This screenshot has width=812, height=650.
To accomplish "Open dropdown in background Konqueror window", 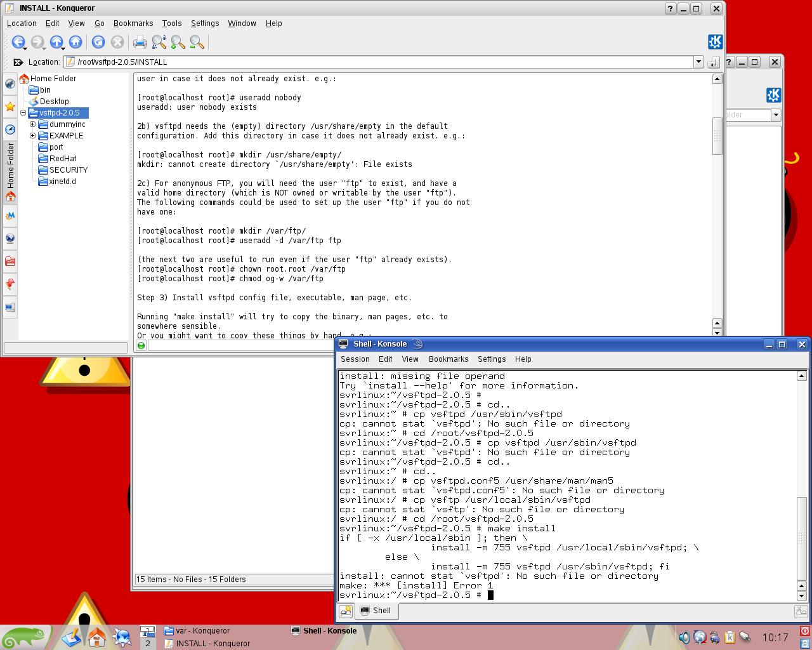I will coord(776,115).
